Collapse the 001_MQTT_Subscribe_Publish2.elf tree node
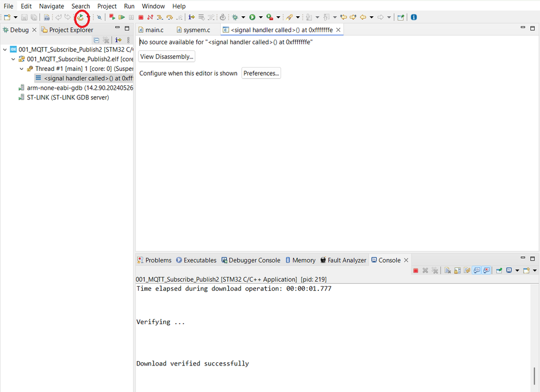The image size is (540, 392). point(14,59)
